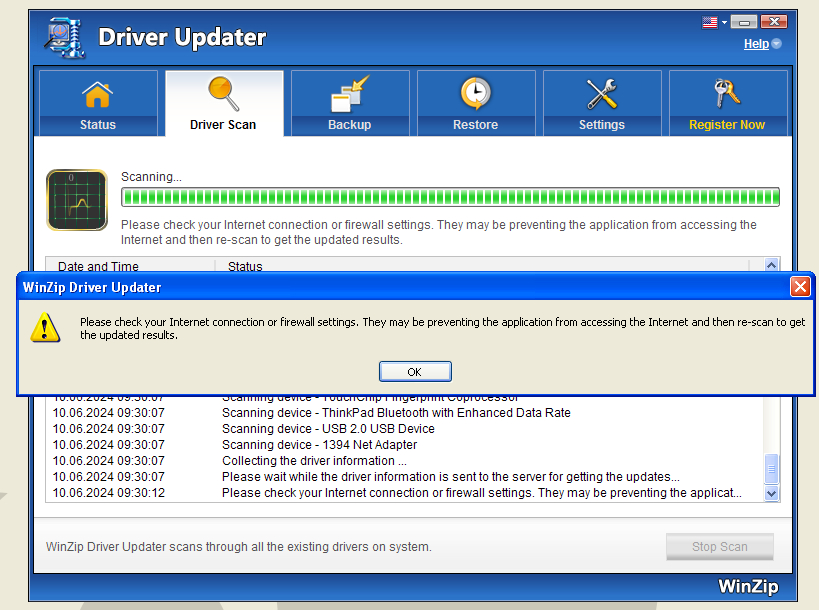
Task: Click the scans through existing drivers footer text
Action: tap(239, 547)
